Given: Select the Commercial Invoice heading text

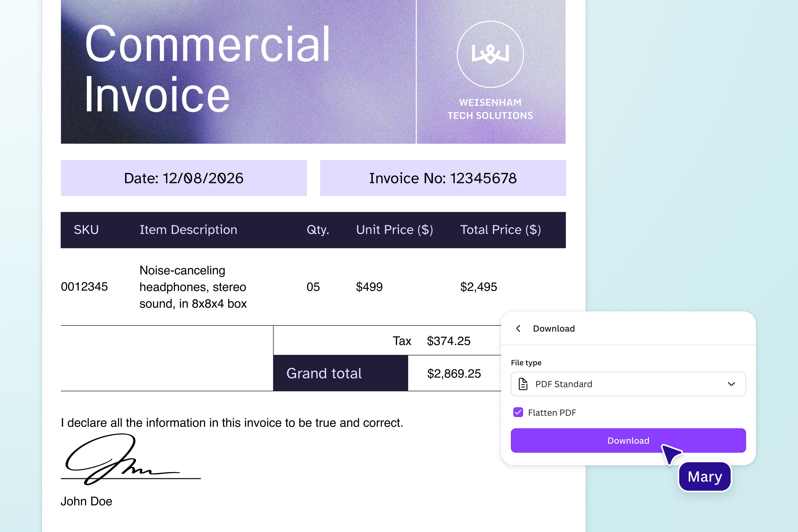Looking at the screenshot, I should pyautogui.click(x=207, y=69).
